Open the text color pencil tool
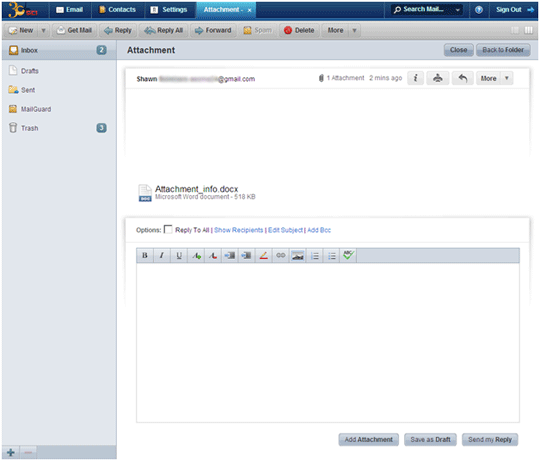 tap(263, 255)
